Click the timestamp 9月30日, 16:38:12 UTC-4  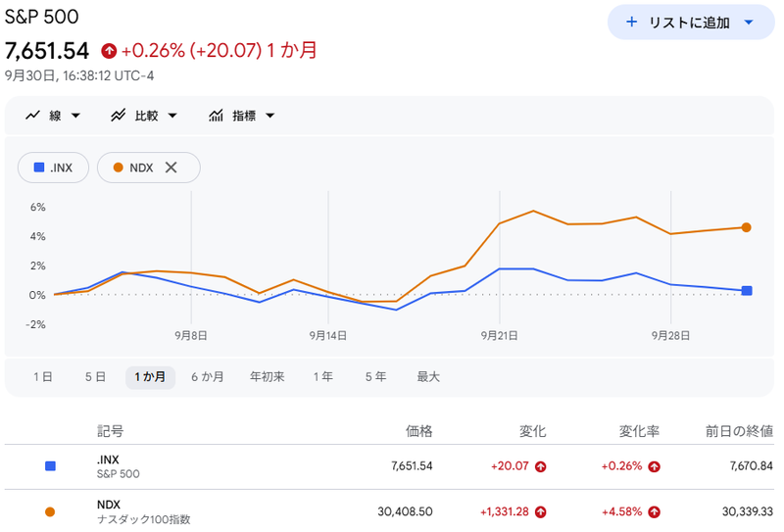point(79,75)
